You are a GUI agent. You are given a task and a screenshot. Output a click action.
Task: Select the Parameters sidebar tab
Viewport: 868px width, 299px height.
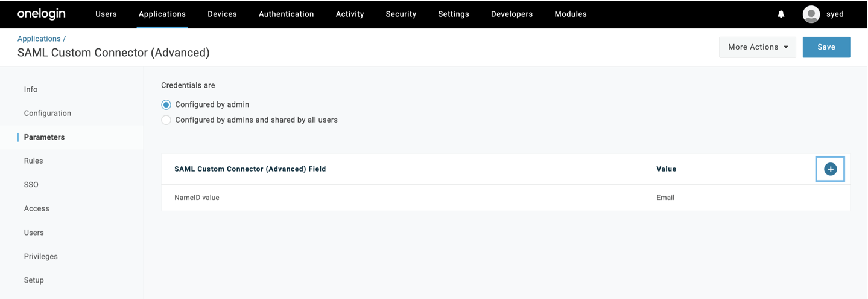point(44,137)
